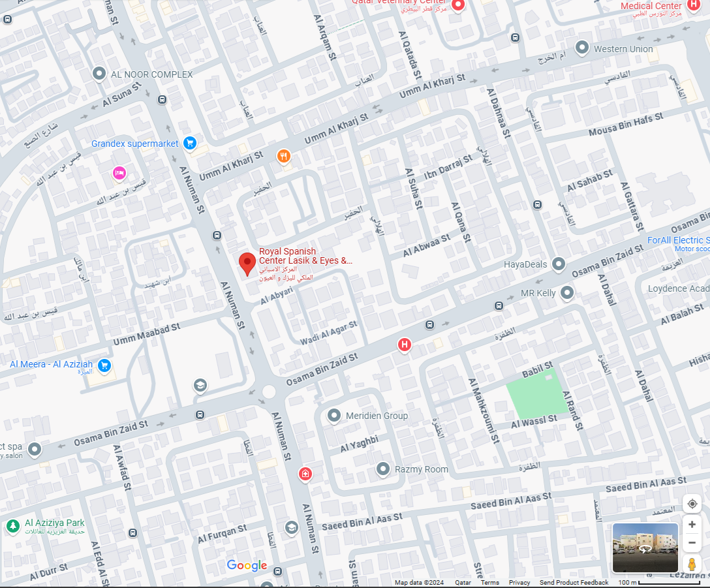The image size is (710, 588).
Task: Click the Mousa Bin Hafs St label
Action: point(626,125)
